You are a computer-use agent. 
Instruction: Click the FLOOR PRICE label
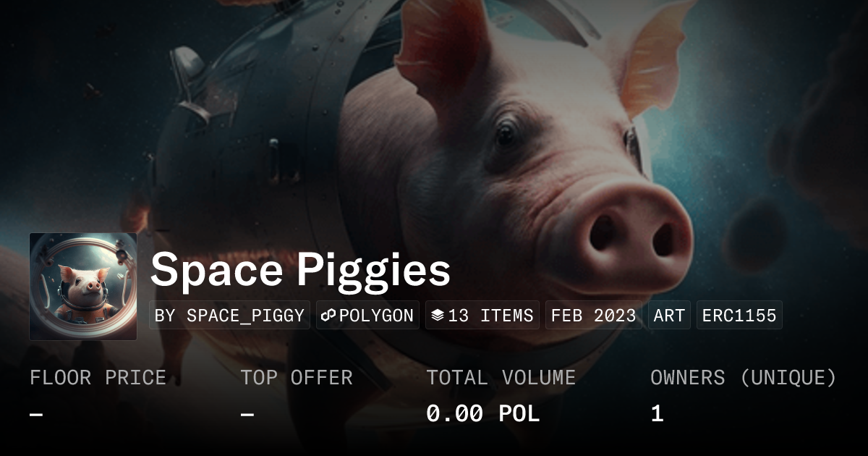pyautogui.click(x=98, y=378)
